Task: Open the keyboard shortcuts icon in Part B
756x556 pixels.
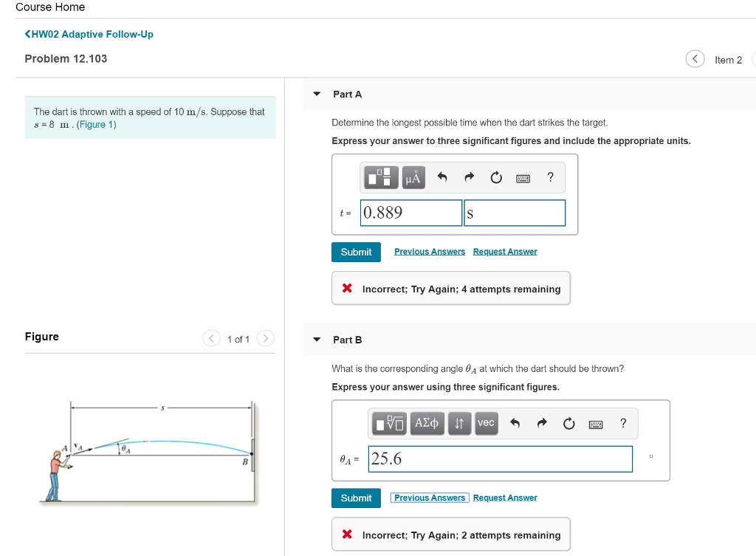Action: click(x=596, y=423)
